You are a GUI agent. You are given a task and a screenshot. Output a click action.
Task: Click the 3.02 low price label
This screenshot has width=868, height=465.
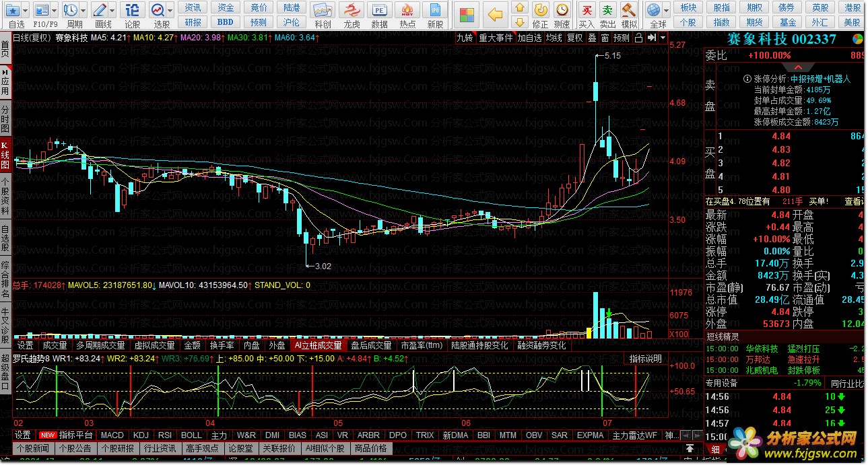[x=323, y=266]
